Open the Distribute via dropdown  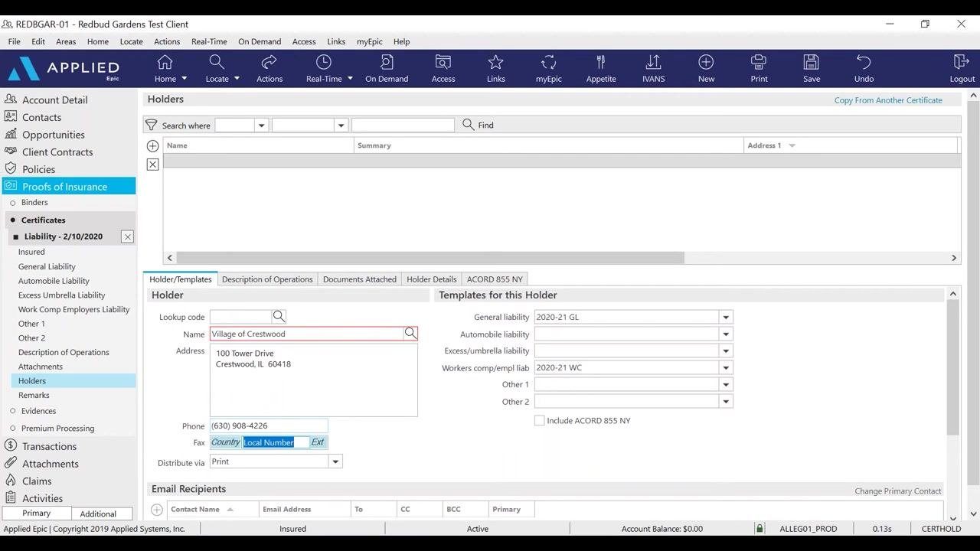pos(335,461)
